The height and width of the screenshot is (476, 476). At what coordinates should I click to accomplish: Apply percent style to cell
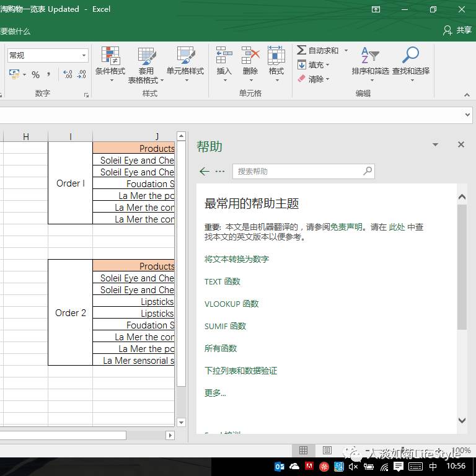35,74
